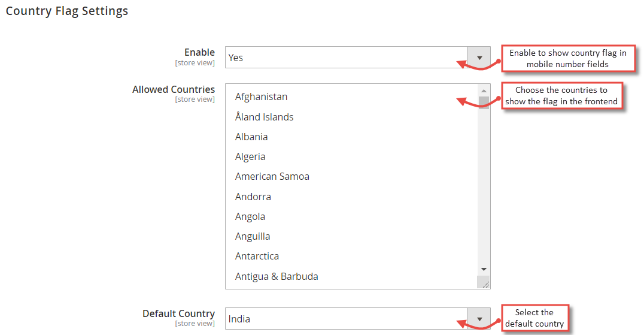Click the empty scrollbar track below the thumb
The image size is (644, 335).
tap(484, 186)
